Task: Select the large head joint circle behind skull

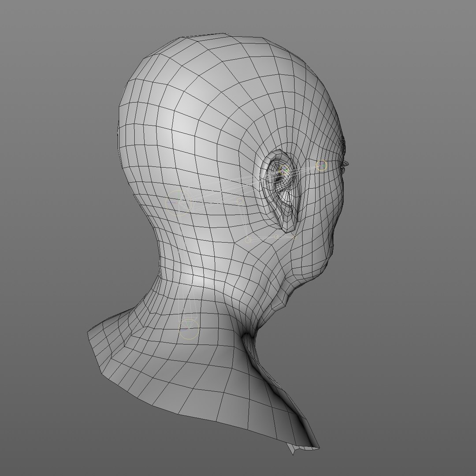Action: [x=179, y=203]
